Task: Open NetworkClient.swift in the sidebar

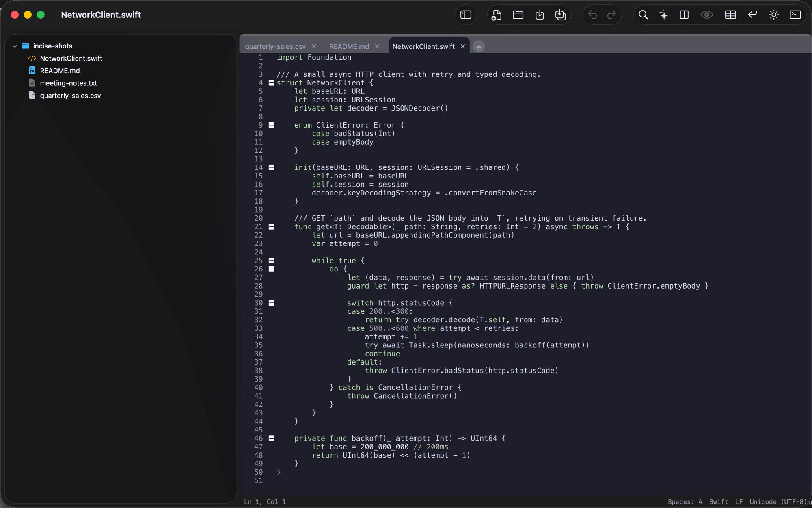Action: 71,58
